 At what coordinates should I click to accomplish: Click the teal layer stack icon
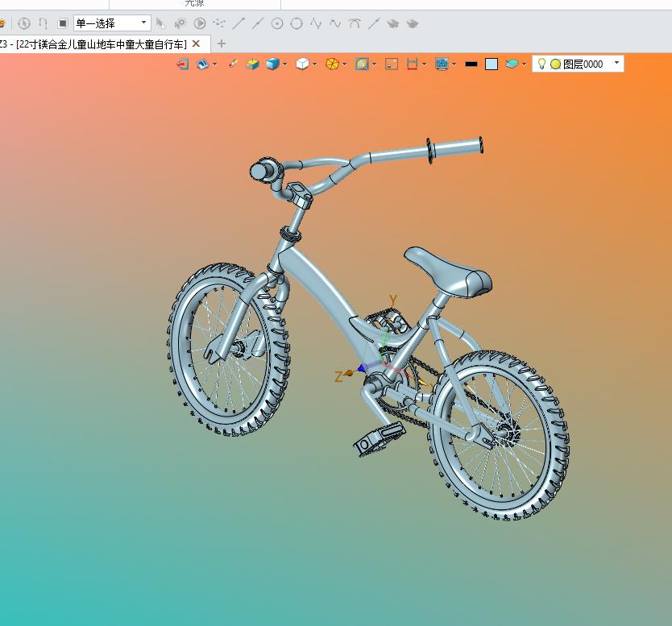(512, 64)
